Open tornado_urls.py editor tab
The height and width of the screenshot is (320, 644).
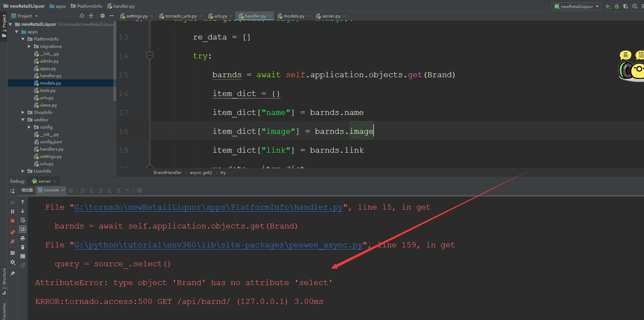tap(181, 16)
